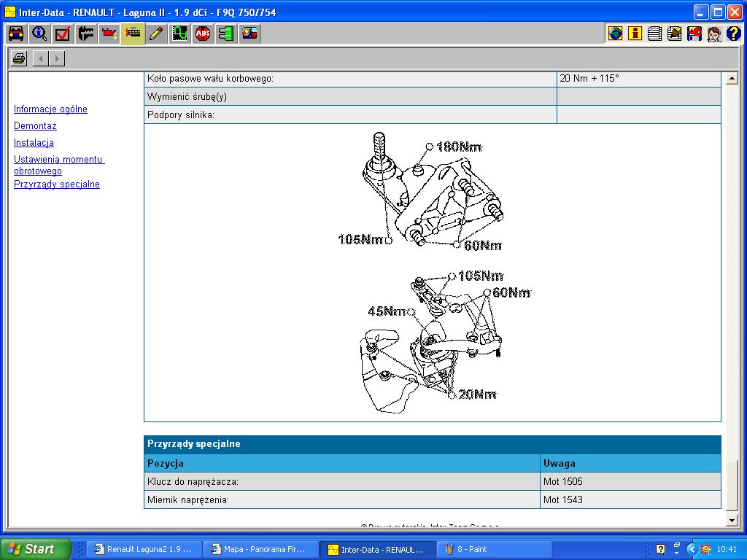Select 'Koło pasowe wału korbowego:' row text
This screenshot has height=560, width=747.
[210, 78]
